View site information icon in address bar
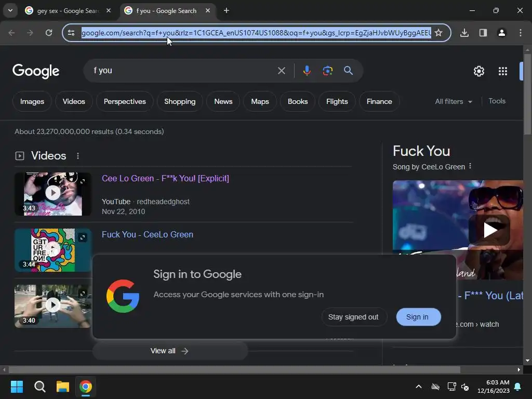 pos(71,33)
